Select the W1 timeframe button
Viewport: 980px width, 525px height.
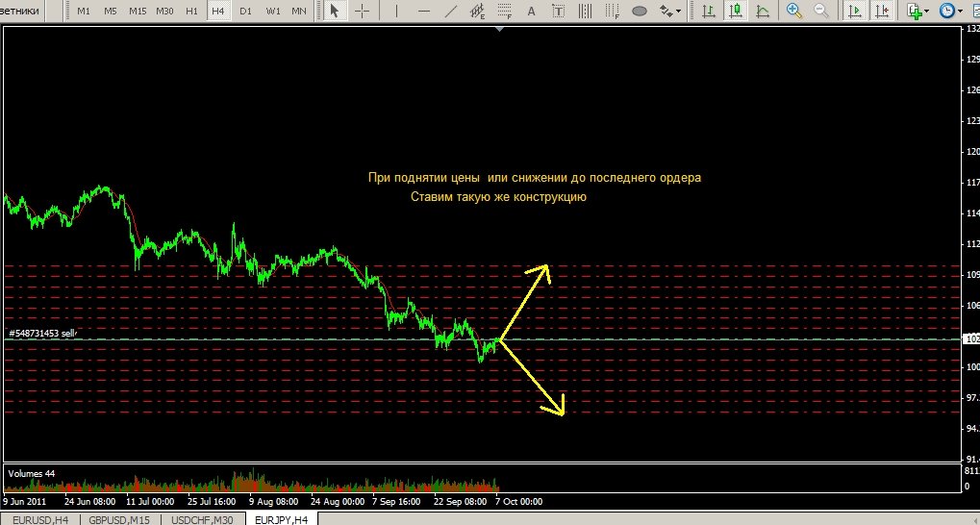pos(273,11)
